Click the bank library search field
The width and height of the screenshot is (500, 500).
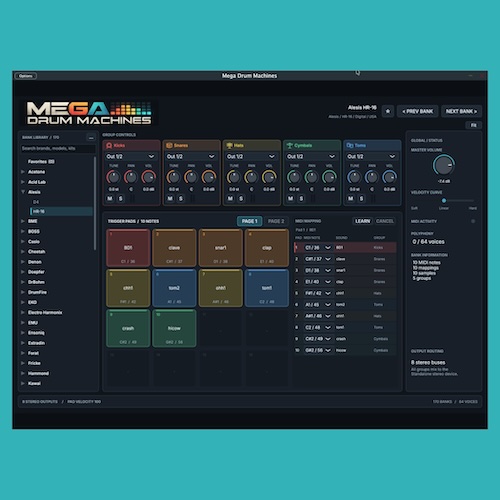point(58,149)
